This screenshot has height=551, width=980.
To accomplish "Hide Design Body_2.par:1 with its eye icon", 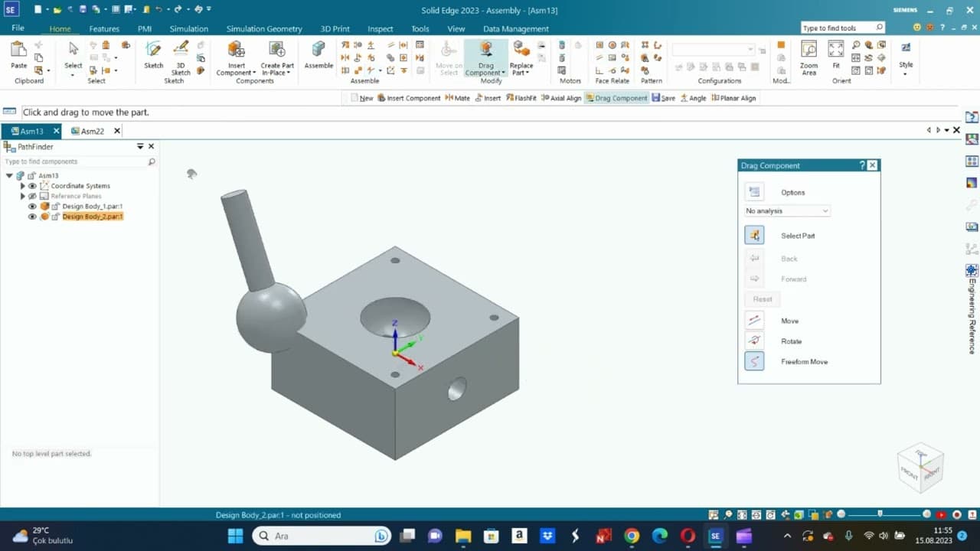I will pos(32,217).
